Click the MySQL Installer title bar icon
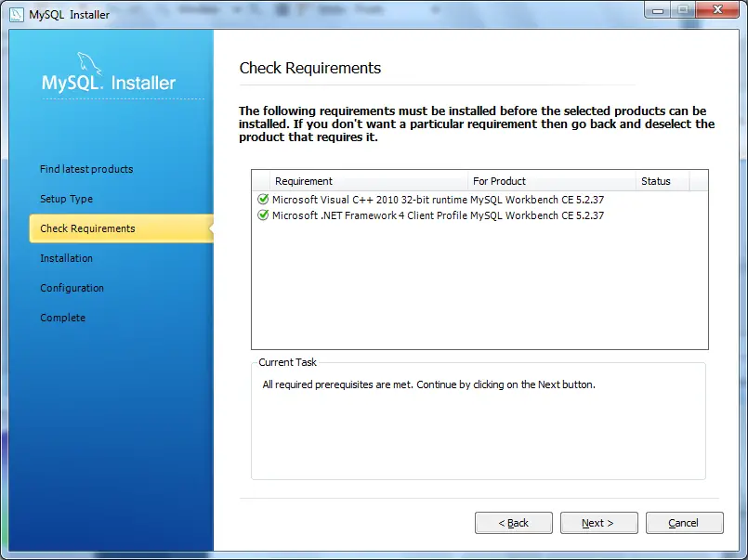The image size is (748, 560). pos(16,15)
